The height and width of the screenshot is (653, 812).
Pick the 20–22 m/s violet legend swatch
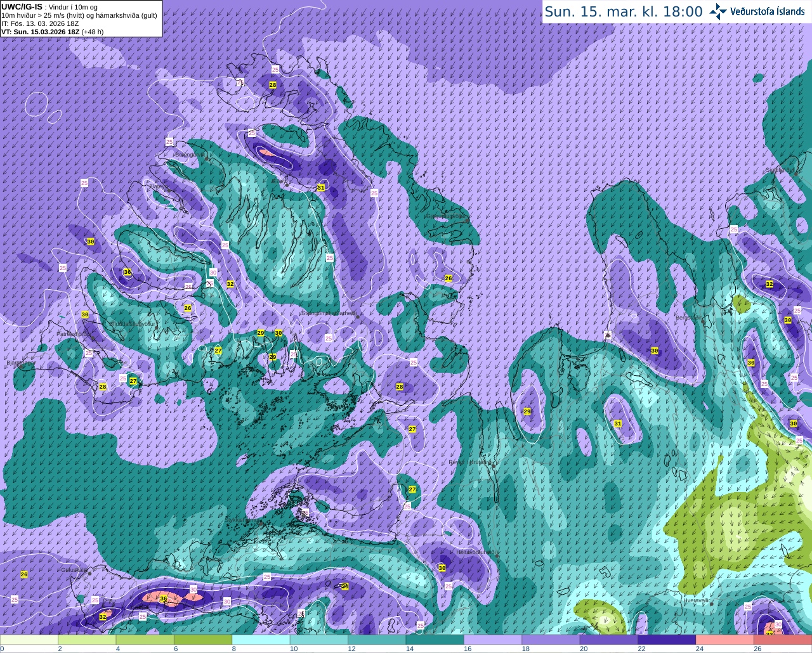click(x=610, y=640)
